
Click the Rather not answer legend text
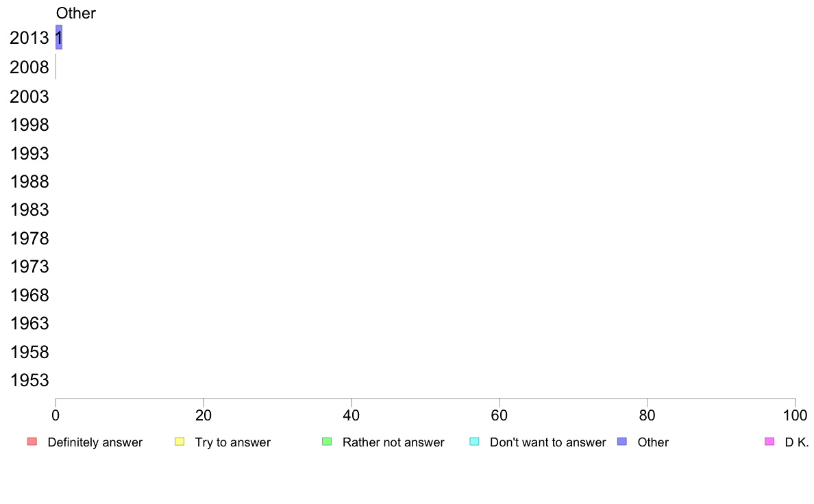pyautogui.click(x=393, y=442)
